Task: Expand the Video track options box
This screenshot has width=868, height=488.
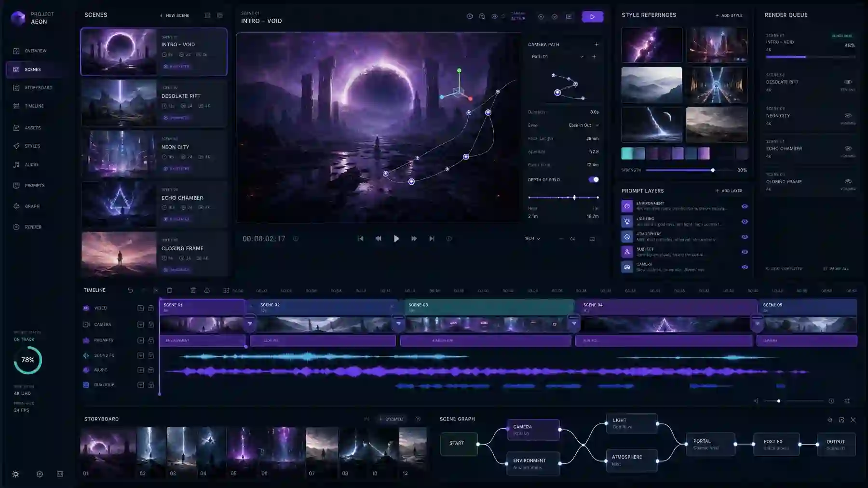Action: tap(141, 308)
